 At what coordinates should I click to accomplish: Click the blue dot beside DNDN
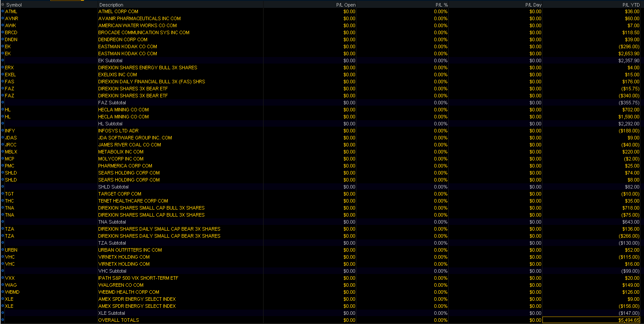(x=3, y=39)
